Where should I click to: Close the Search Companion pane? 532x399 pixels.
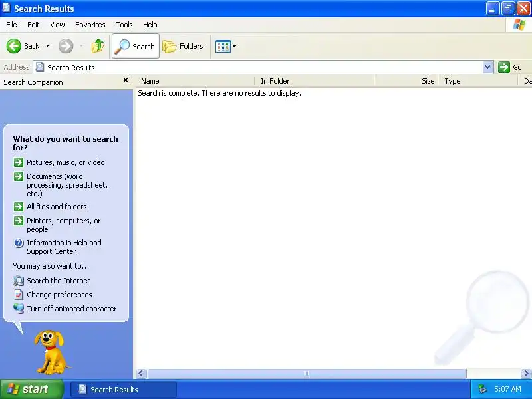click(x=126, y=80)
